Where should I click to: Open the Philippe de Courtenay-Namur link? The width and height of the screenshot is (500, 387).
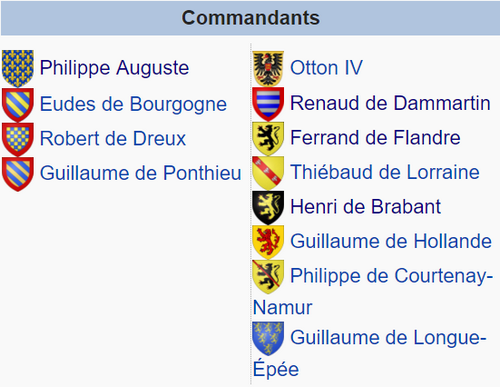tap(373, 291)
